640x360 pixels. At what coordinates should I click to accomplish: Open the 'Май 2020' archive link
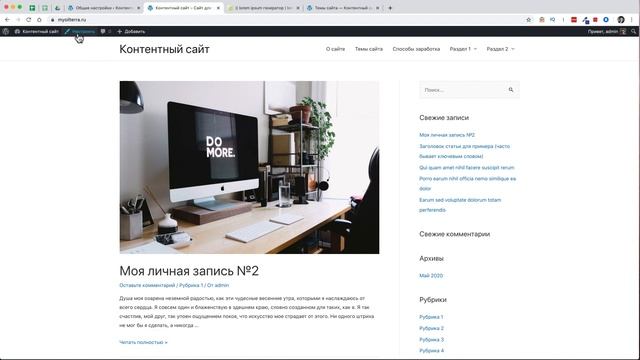click(431, 276)
